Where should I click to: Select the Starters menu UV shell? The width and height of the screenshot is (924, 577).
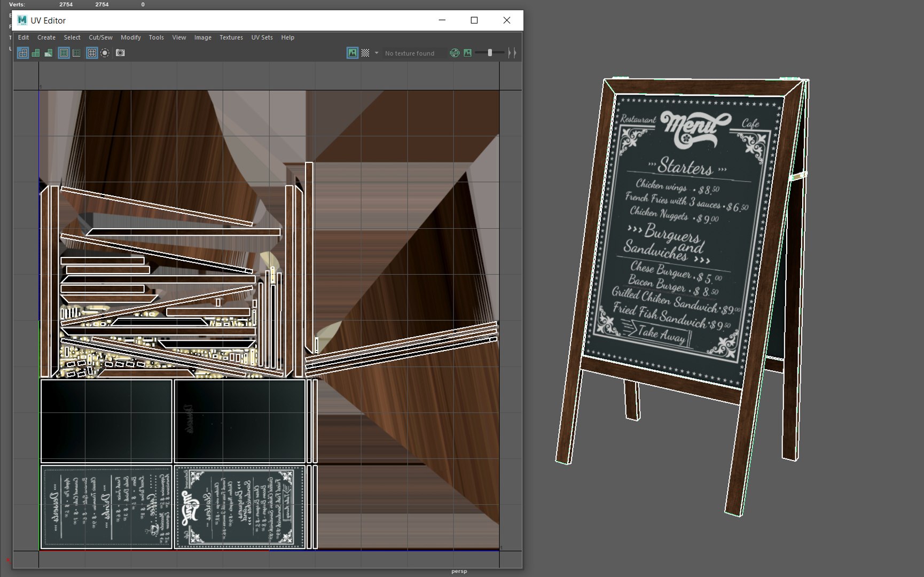(x=240, y=507)
